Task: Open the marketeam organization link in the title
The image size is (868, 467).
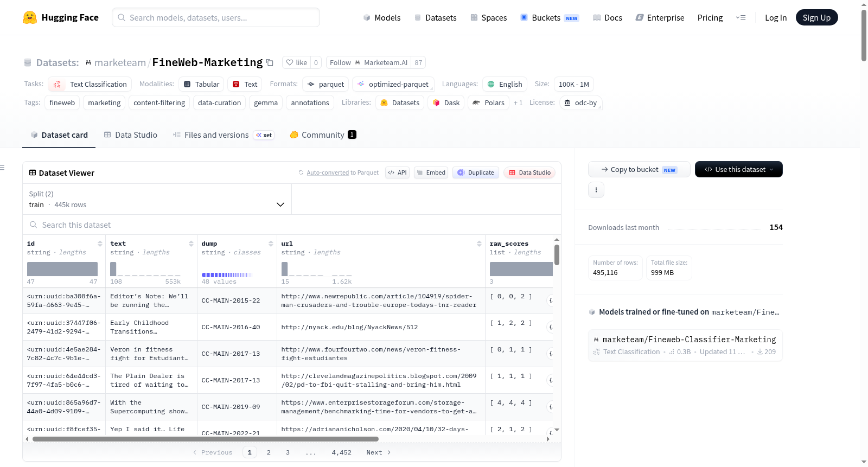Action: tap(120, 62)
